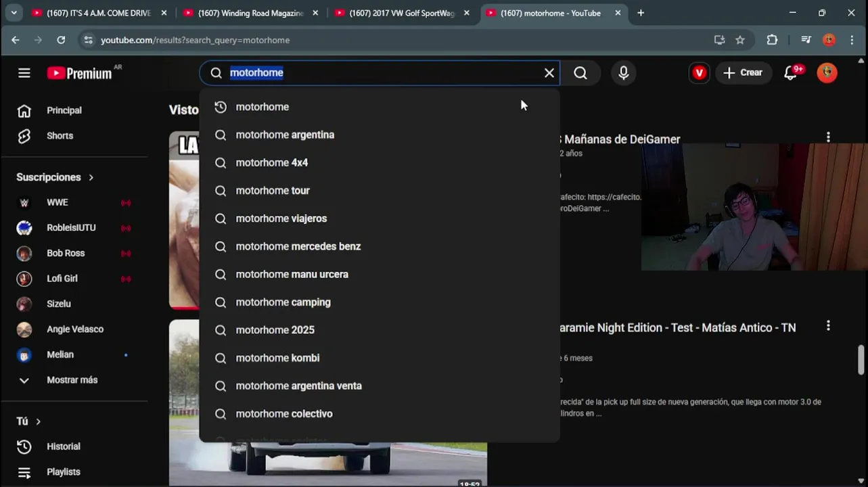Viewport: 868px width, 487px height.
Task: Open the account avatar menu
Action: (827, 73)
